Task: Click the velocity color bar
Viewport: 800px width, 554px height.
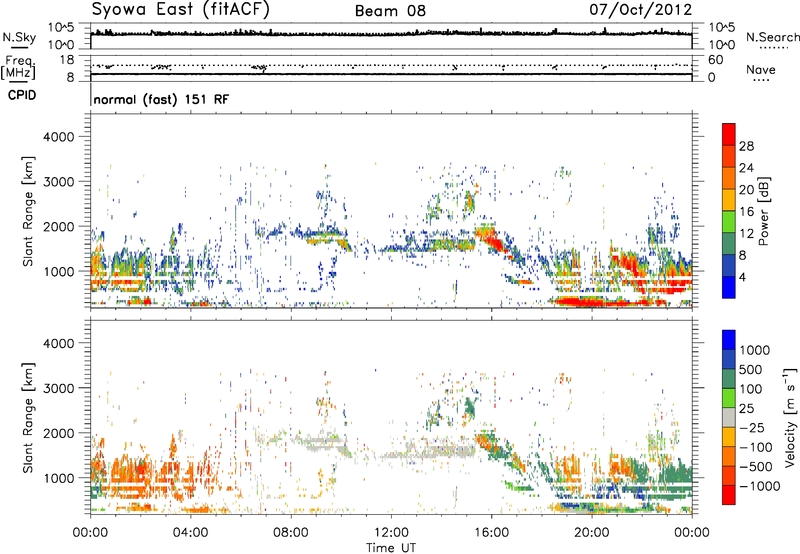Action: click(729, 417)
